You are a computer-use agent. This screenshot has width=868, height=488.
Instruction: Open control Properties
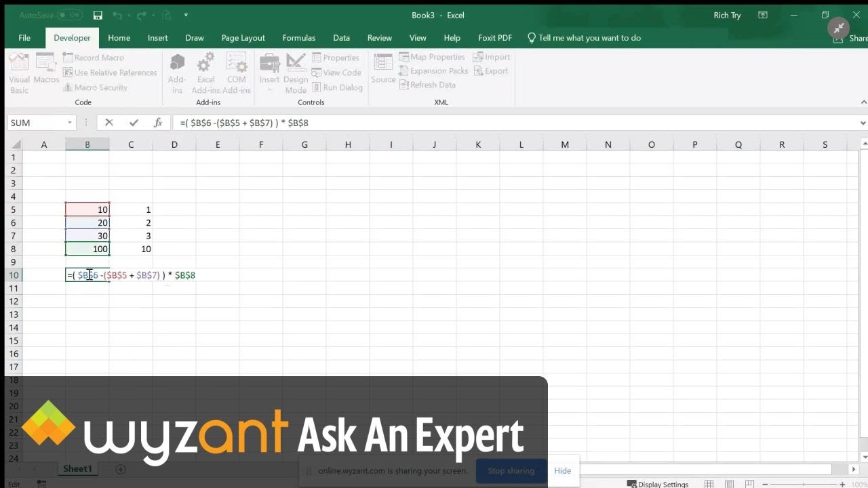[x=336, y=58]
